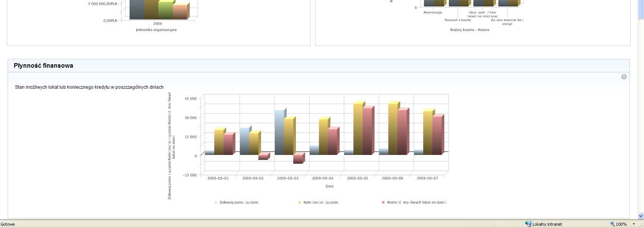The width and height of the screenshot is (644, 228).
Task: Click the 2009-09-02 date label
Action: point(253,178)
